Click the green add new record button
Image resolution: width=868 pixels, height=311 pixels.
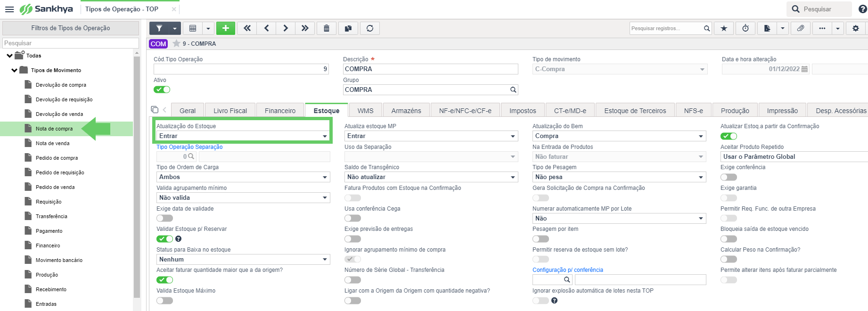pos(226,28)
